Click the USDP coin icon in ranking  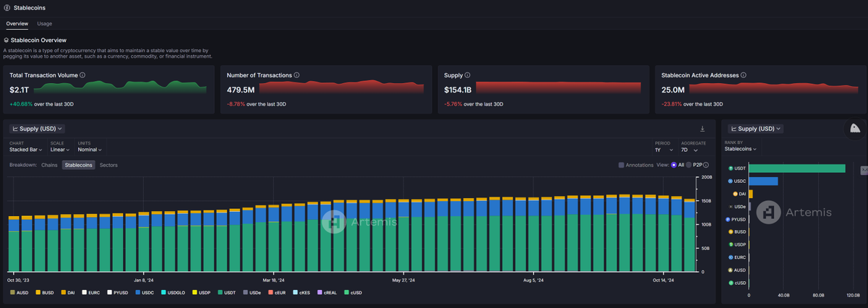[x=731, y=244]
